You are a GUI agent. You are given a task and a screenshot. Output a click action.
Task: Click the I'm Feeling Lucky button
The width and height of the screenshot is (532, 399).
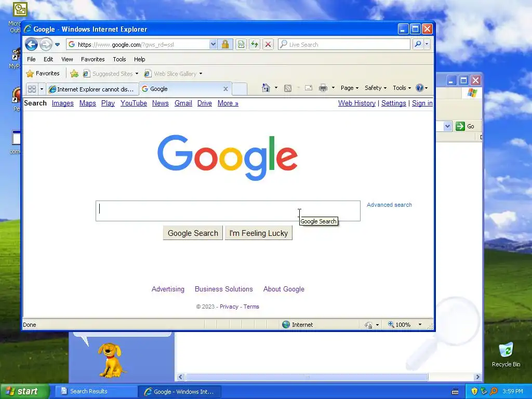(x=259, y=233)
